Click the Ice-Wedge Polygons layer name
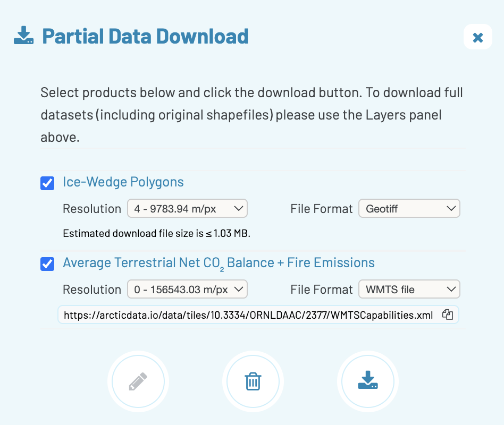504x425 pixels. pyautogui.click(x=123, y=182)
